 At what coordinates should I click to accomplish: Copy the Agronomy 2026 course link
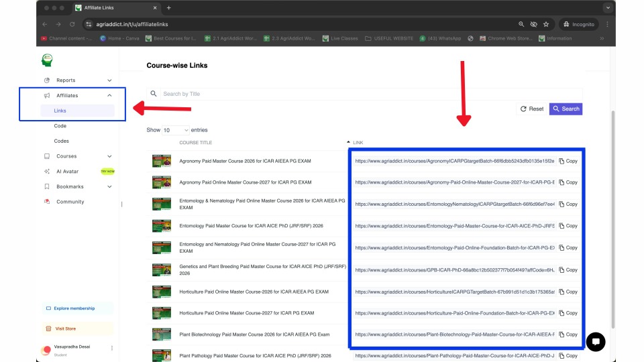pyautogui.click(x=568, y=161)
